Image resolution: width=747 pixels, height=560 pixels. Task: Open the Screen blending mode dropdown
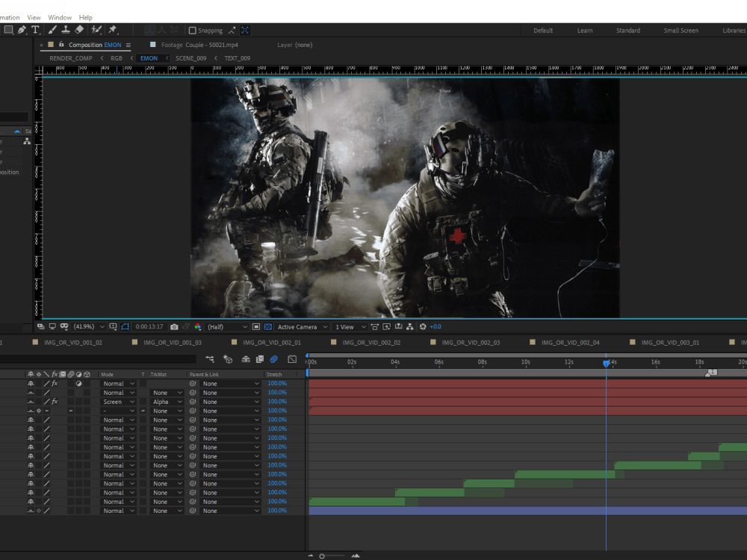pyautogui.click(x=119, y=402)
